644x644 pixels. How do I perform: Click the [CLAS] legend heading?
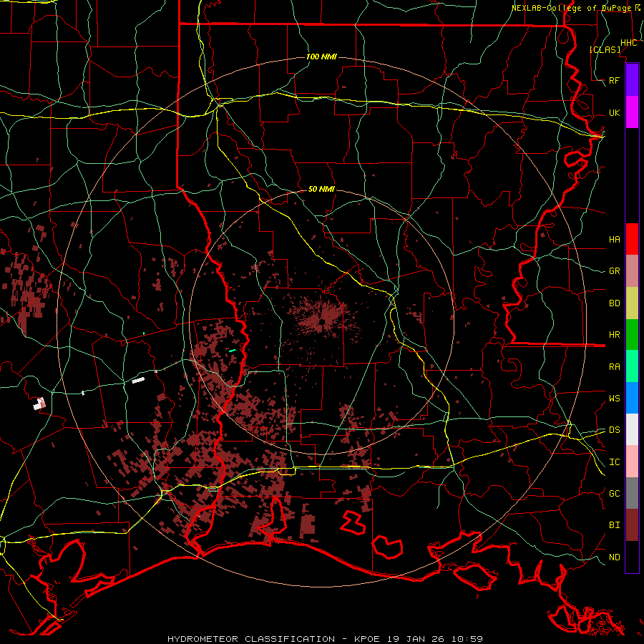605,49
